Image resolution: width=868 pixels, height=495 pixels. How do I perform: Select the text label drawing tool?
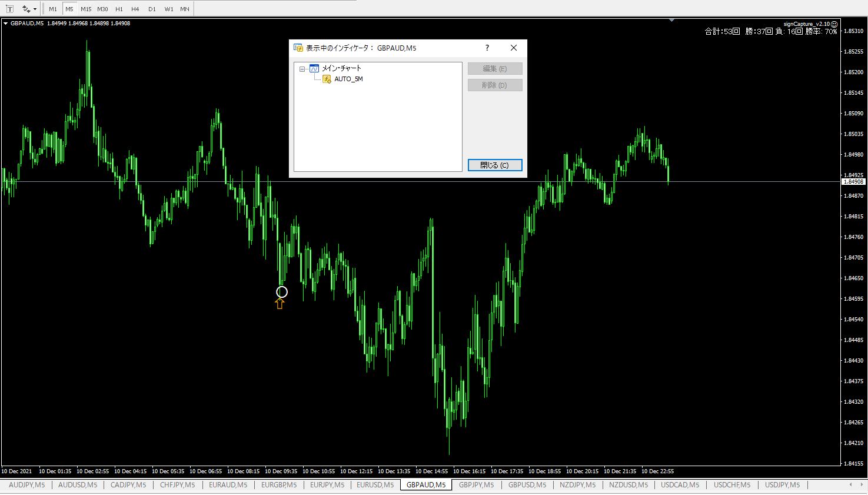(10, 9)
